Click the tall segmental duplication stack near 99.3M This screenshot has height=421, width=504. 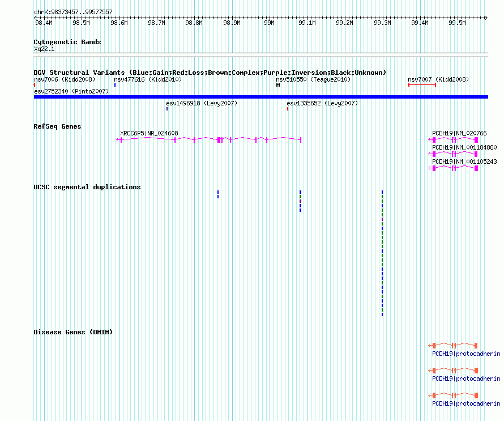382,253
